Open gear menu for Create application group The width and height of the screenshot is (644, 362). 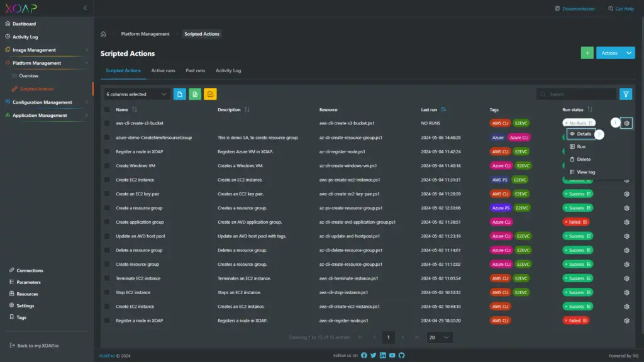[626, 222]
